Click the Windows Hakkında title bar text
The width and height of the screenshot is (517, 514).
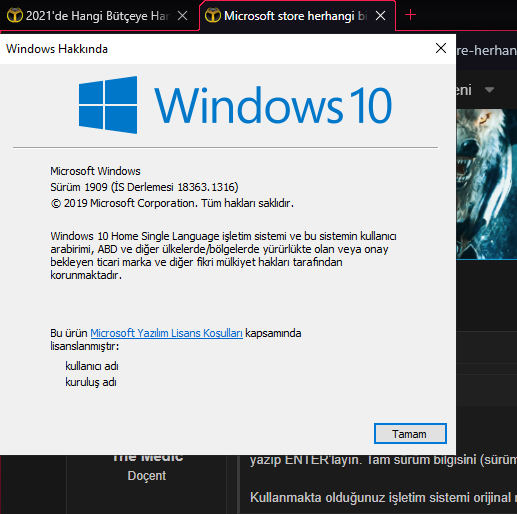pyautogui.click(x=57, y=49)
